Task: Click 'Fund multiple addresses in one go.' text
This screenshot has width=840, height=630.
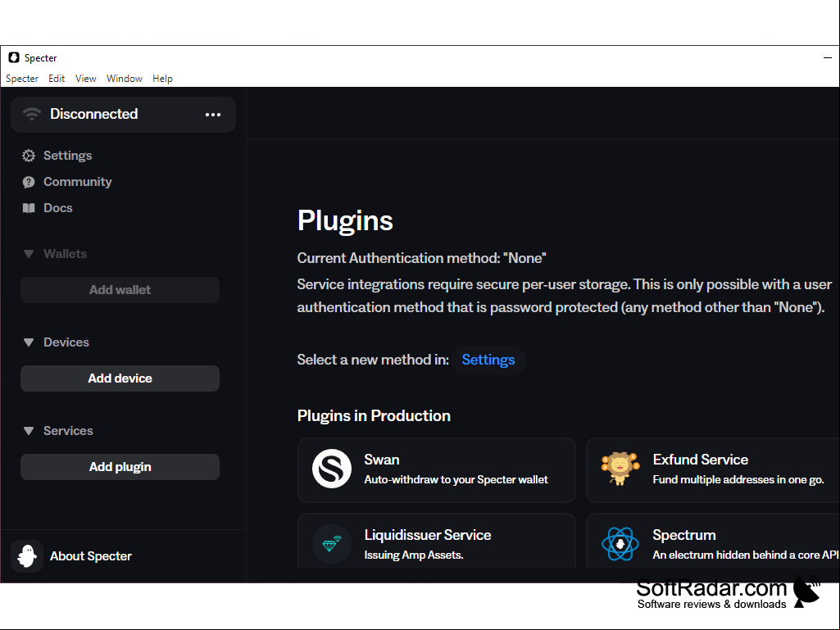Action: point(738,479)
